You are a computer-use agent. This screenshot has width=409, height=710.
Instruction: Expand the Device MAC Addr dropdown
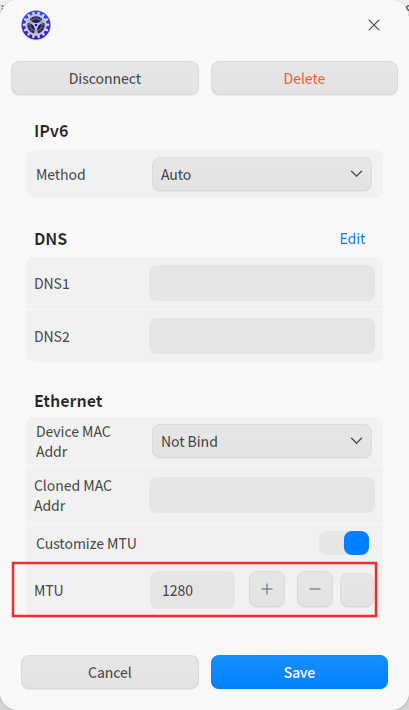click(x=262, y=441)
